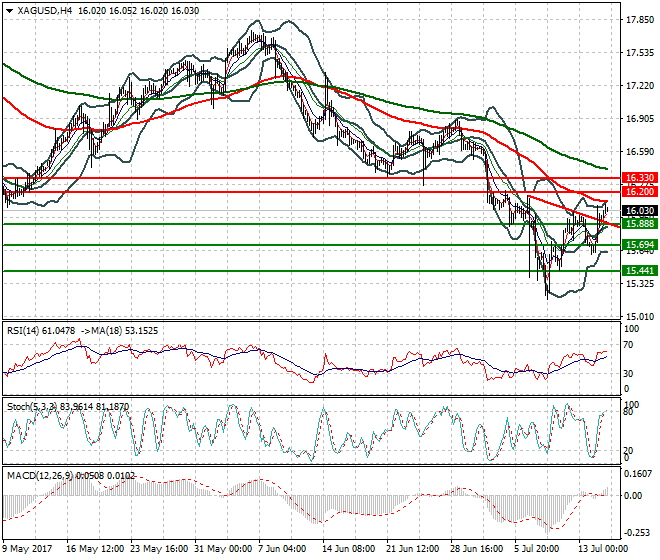Screen dimensions: 660x560
Task: Click the 7 Jun 04:00 date label
Action: (282, 549)
